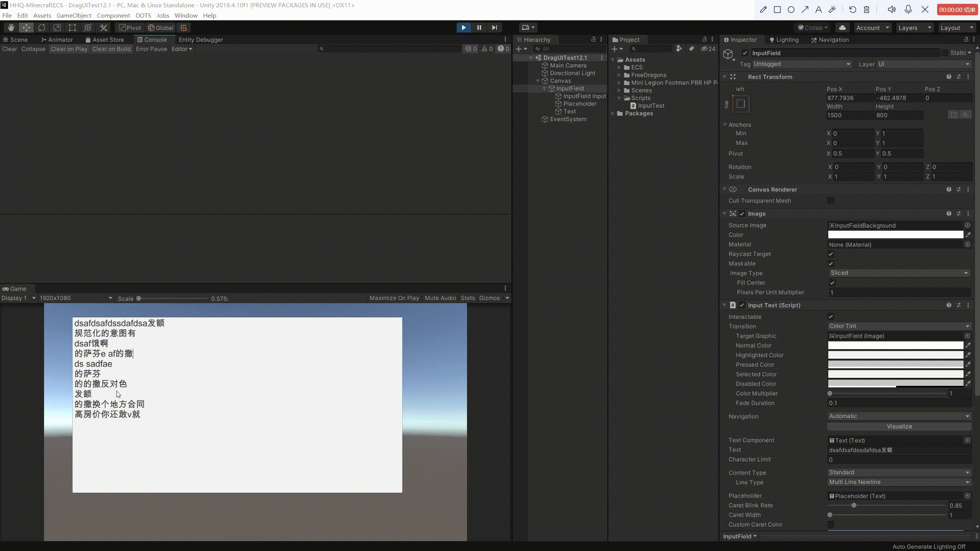Image resolution: width=980 pixels, height=551 pixels.
Task: Uncheck Fill Center
Action: click(x=832, y=283)
